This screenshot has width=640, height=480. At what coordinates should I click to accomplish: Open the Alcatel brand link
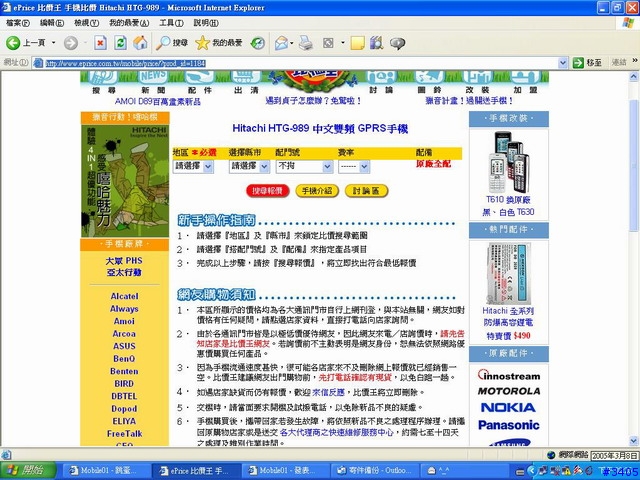point(124,296)
